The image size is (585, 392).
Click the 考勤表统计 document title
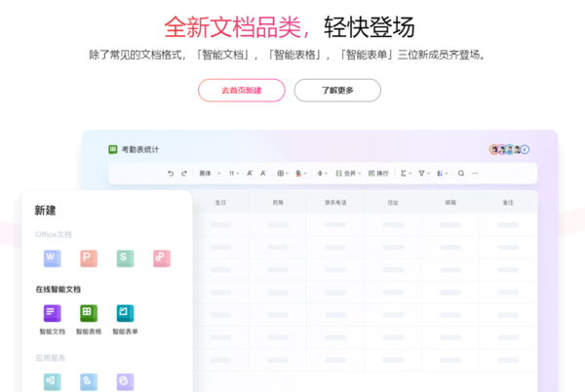(140, 149)
